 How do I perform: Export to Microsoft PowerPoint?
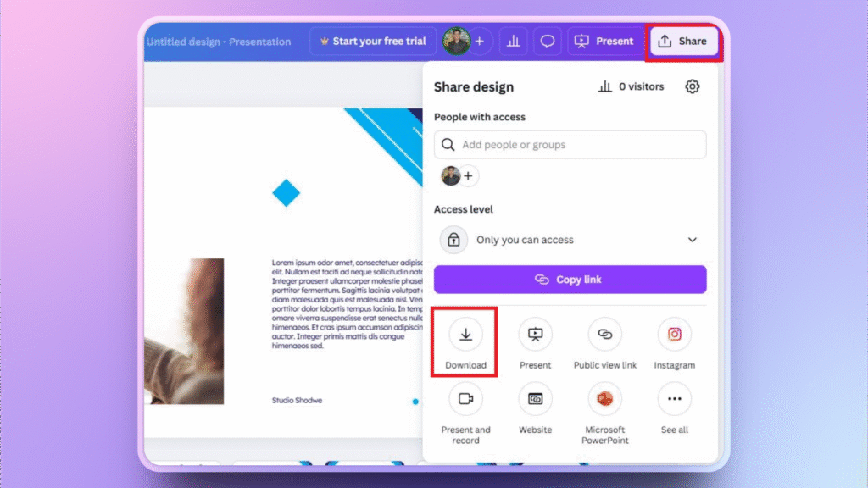click(x=604, y=399)
